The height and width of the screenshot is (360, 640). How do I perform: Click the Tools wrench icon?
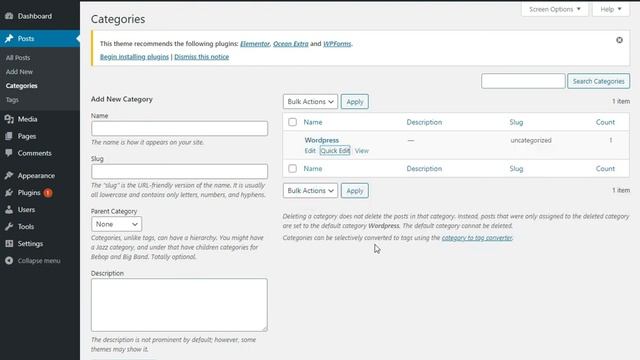pos(9,227)
